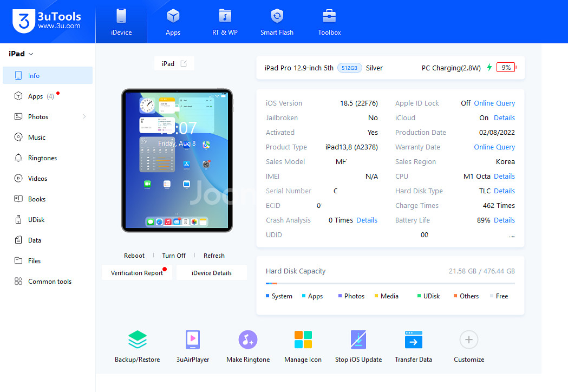
Task: Click Apple ID Lock Online Query link
Action: tap(494, 103)
